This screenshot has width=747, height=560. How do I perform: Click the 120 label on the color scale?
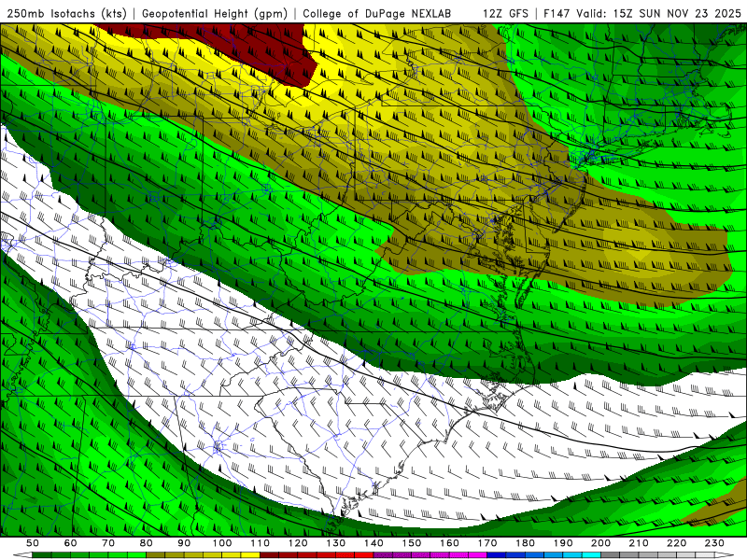[x=298, y=543]
